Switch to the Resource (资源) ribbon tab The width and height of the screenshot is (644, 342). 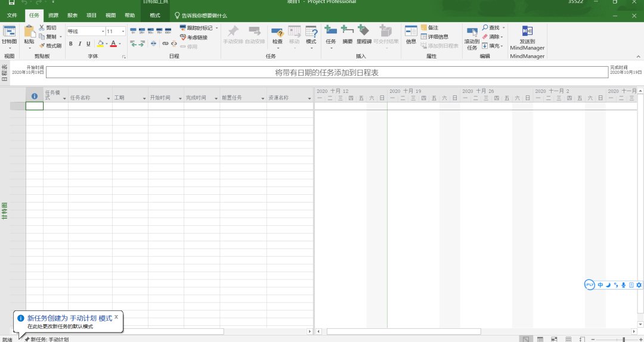click(53, 15)
